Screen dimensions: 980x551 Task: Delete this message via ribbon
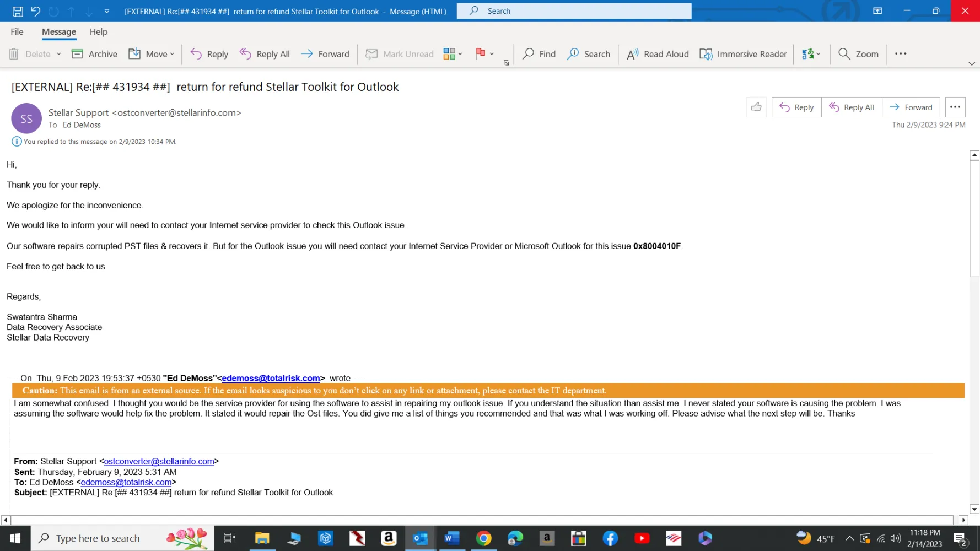tap(30, 53)
